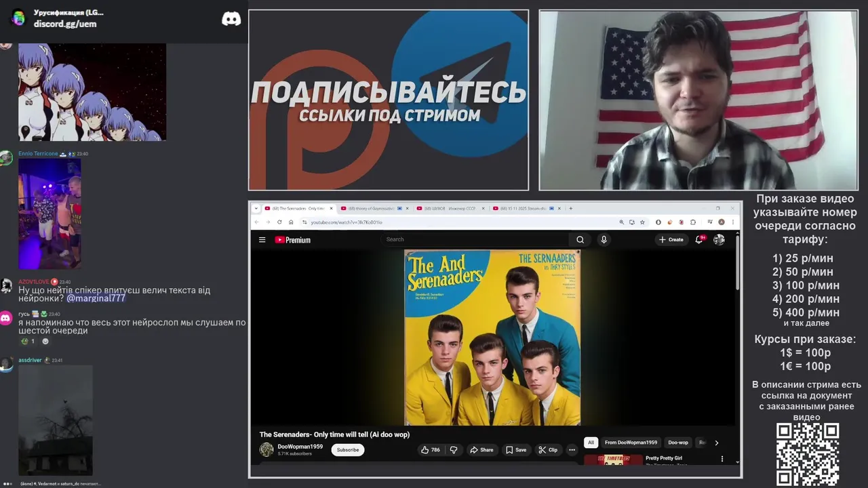Select the All filter chip

591,443
